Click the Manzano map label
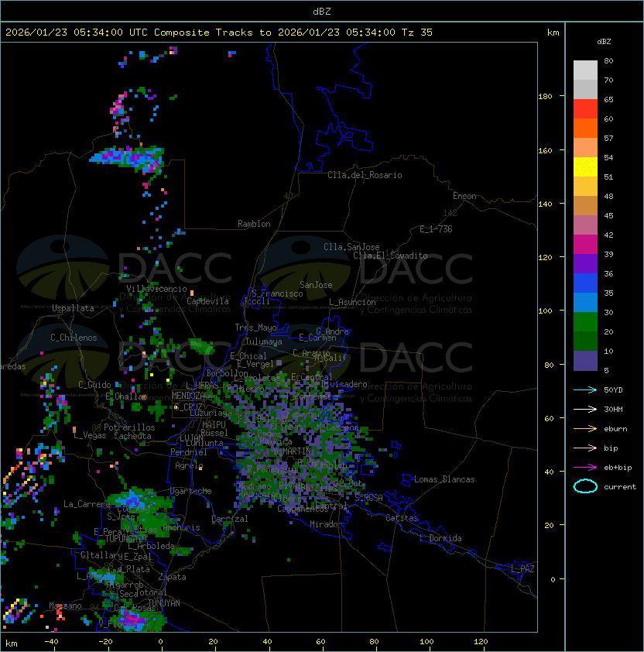The width and height of the screenshot is (644, 652). tap(65, 606)
